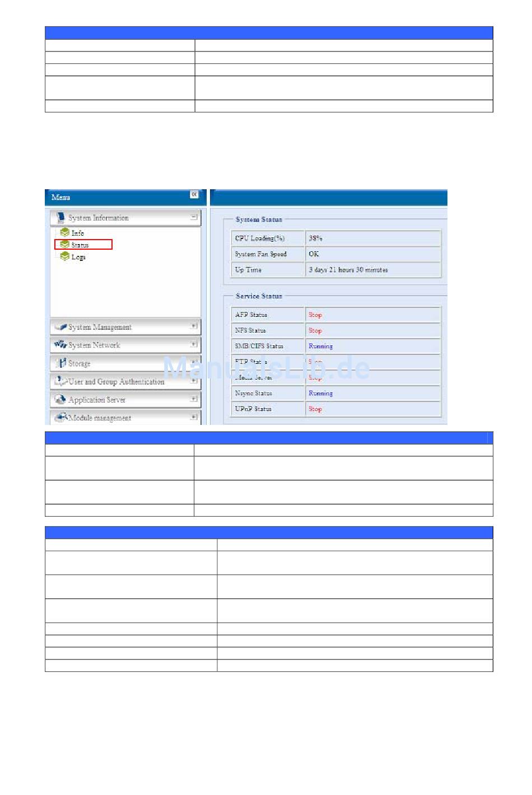This screenshot has width=532, height=795.
Task: Click the Logs cube icon
Action: [65, 256]
